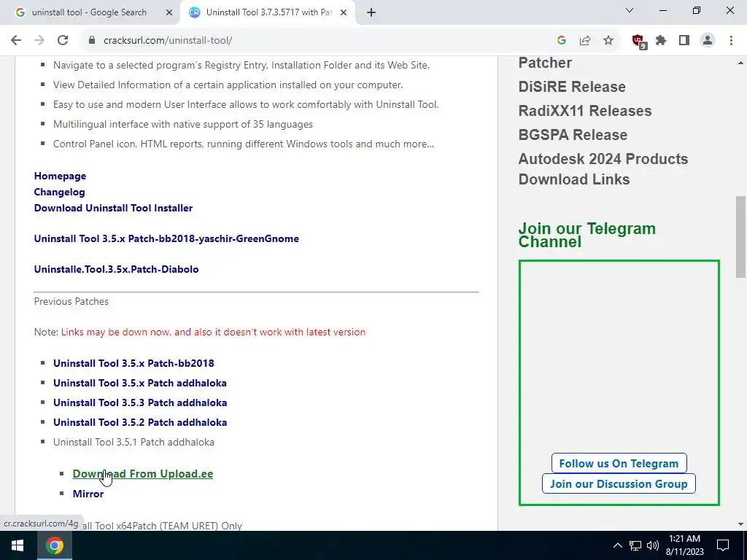Expand the tab search chevron
Image resolution: width=747 pixels, height=560 pixels.
pos(630,10)
